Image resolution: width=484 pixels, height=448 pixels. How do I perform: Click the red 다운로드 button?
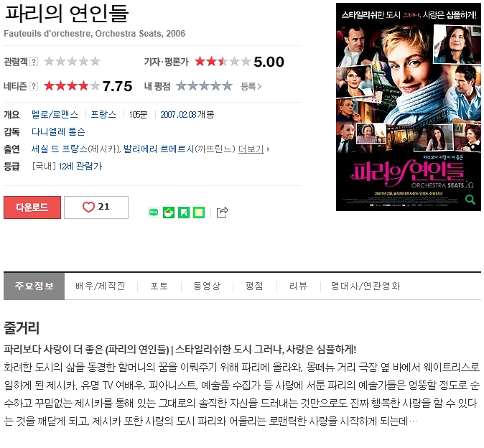(32, 207)
